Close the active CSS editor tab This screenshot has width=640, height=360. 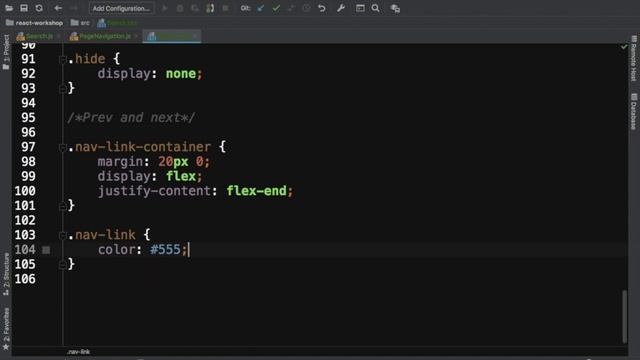[196, 36]
